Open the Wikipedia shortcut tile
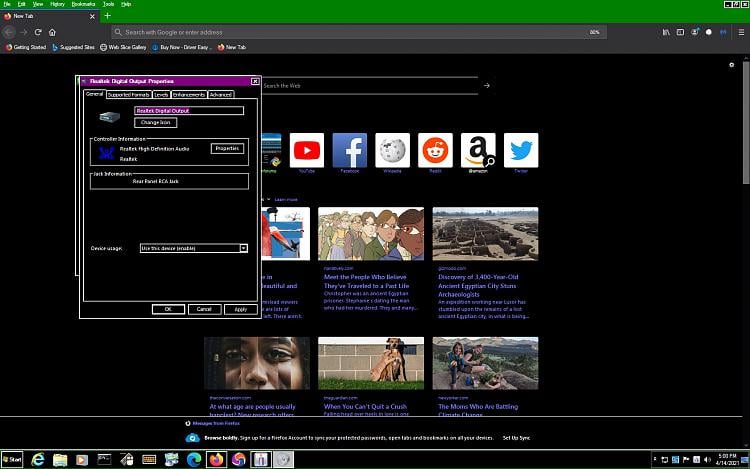This screenshot has height=469, width=750. point(392,150)
